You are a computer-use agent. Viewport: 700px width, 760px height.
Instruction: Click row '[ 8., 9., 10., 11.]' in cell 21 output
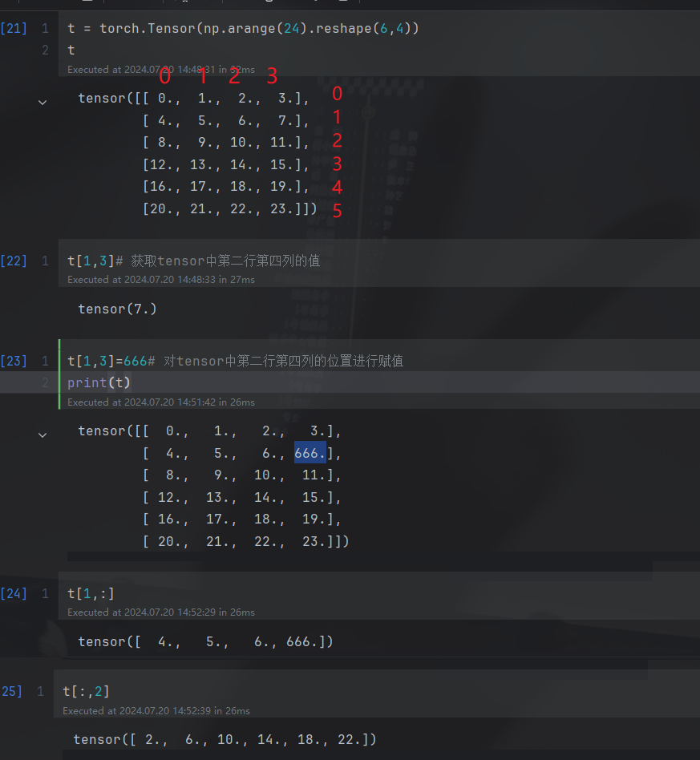[225, 143]
